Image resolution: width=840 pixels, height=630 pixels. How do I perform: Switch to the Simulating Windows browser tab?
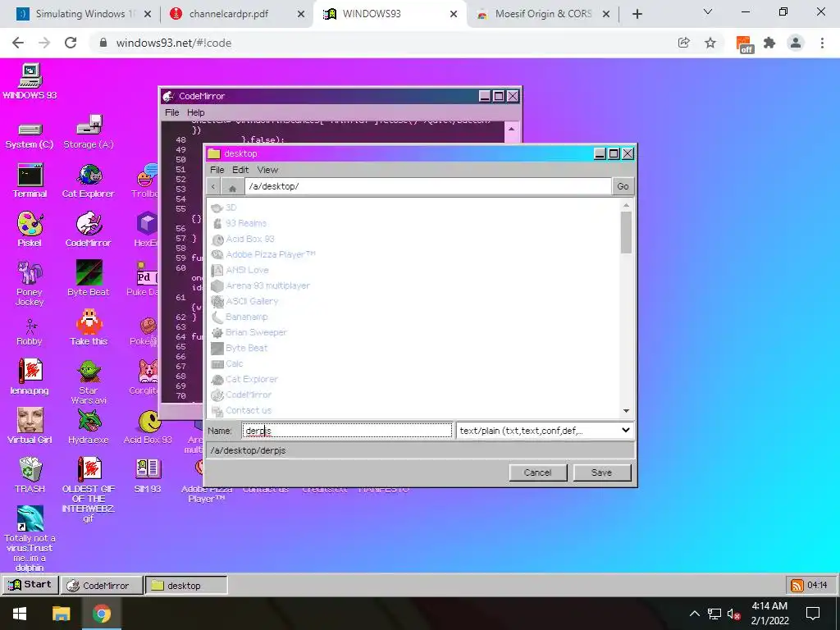(83, 14)
